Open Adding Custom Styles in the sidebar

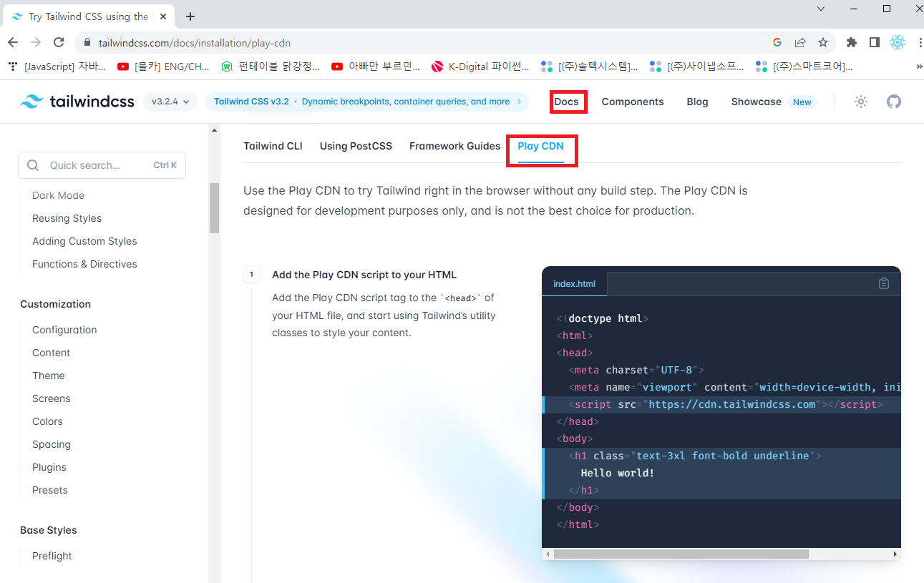tap(84, 241)
